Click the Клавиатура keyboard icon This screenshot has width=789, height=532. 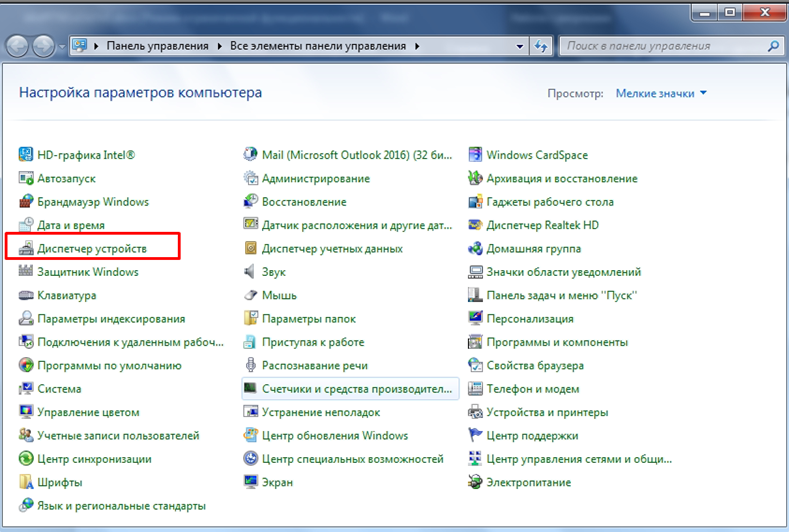(26, 295)
